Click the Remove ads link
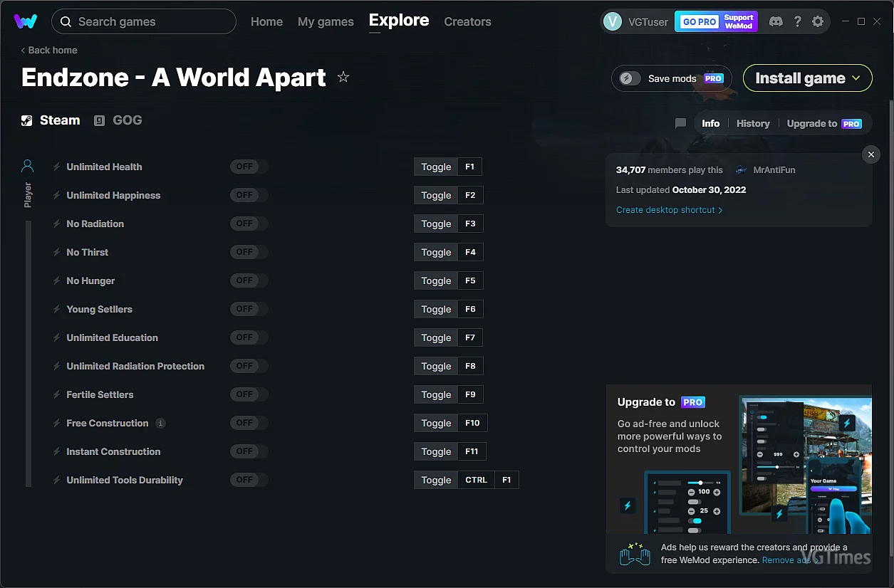The image size is (894, 588). [x=790, y=560]
